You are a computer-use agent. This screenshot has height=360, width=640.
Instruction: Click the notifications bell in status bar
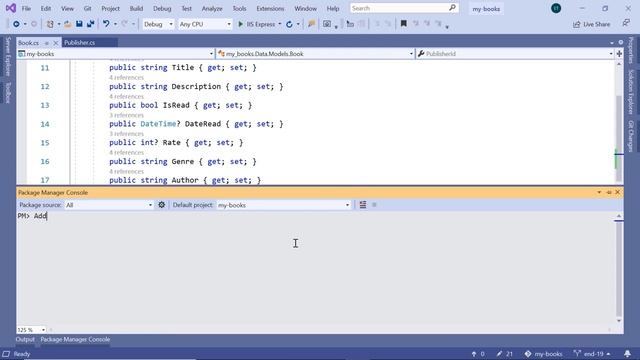point(627,353)
